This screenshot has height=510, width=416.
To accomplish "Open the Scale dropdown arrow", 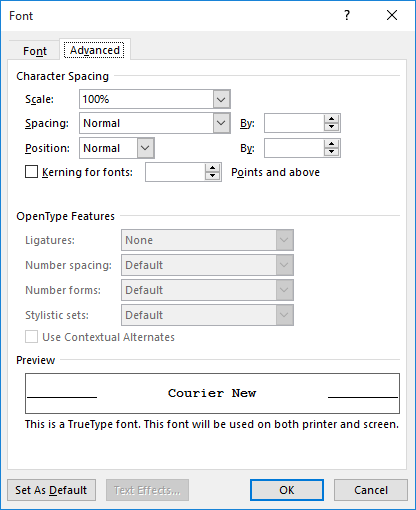I will pos(221,99).
